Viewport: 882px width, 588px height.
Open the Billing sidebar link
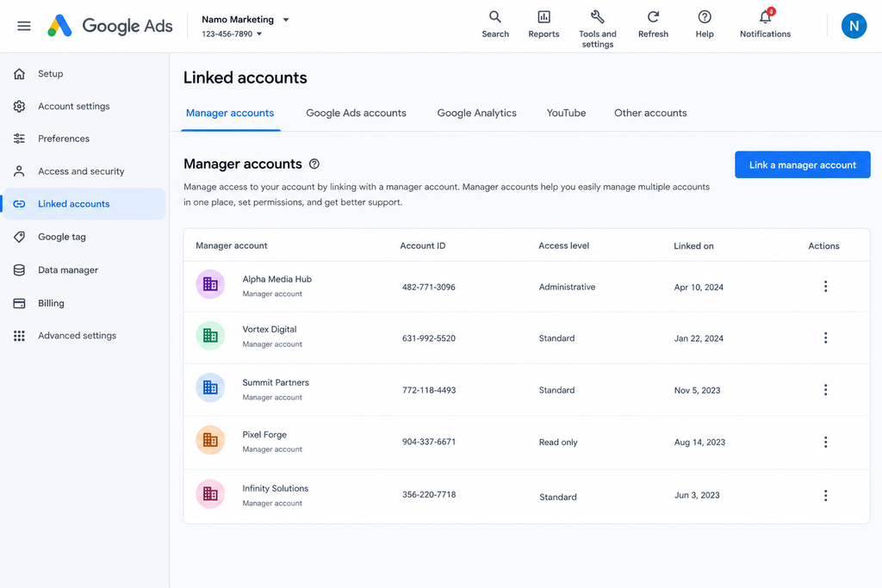tap(51, 303)
